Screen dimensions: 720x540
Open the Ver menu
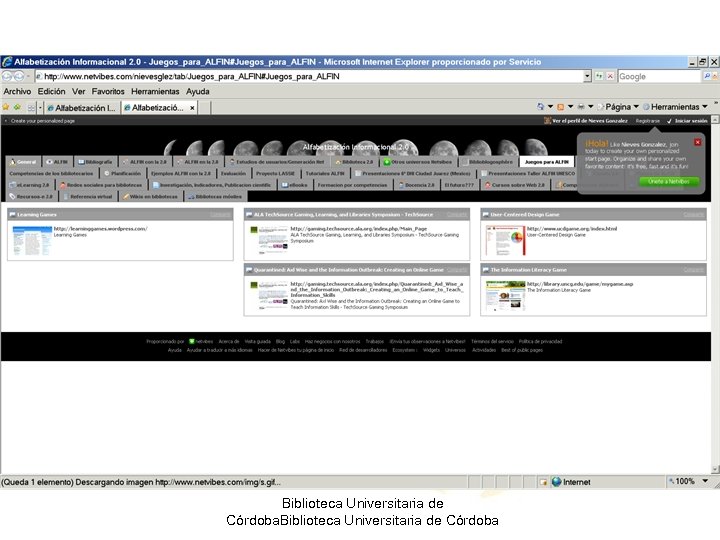(79, 91)
